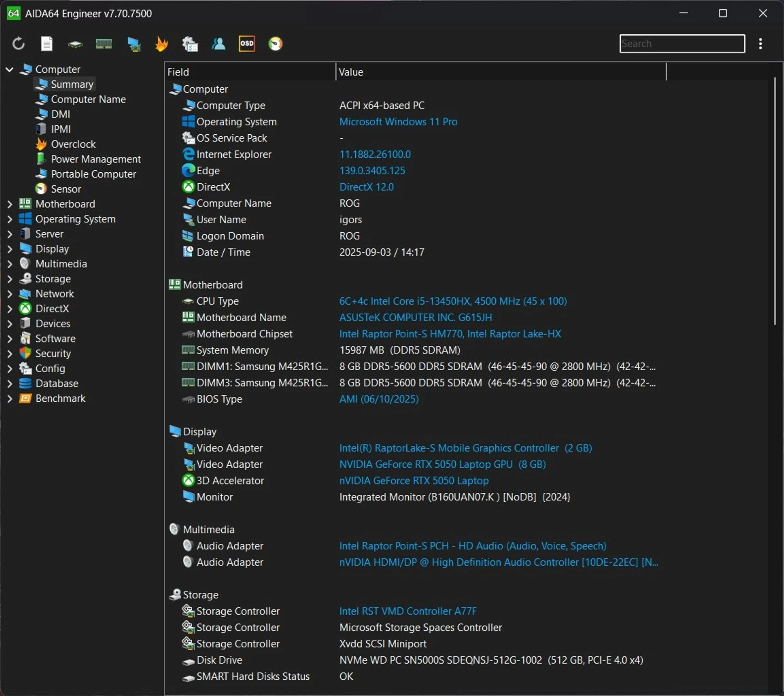The image size is (784, 696).
Task: Open the DirectX 12.0 link
Action: click(x=366, y=187)
